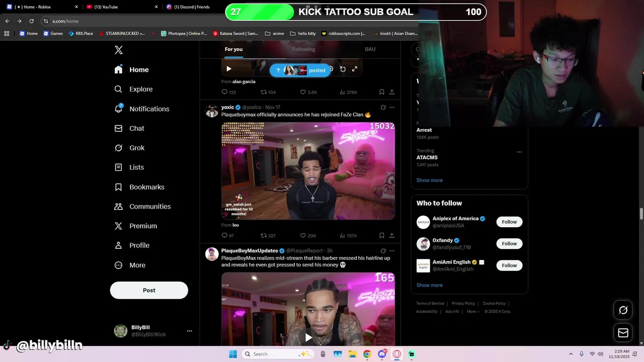Open the Notifications bell icon
The height and width of the screenshot is (362, 644).
(x=118, y=109)
